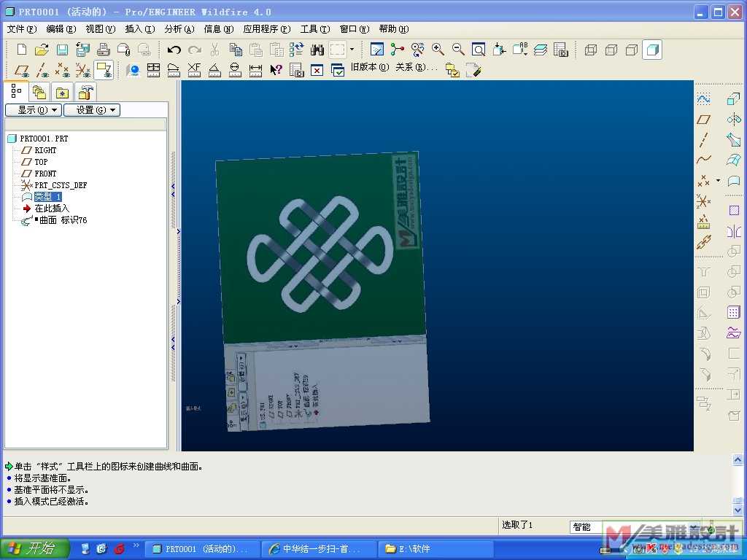Open the 设置(G) dropdown

[91, 110]
